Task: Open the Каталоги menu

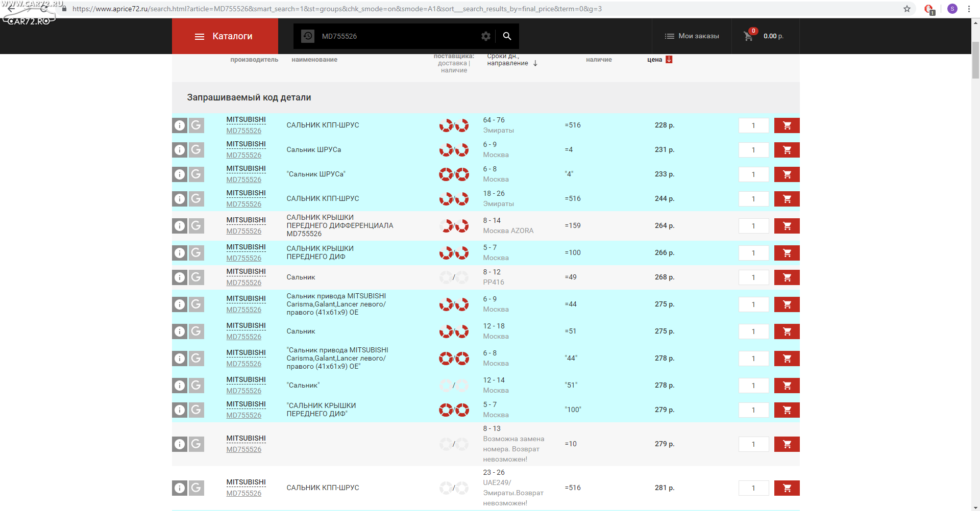Action: pyautogui.click(x=225, y=36)
